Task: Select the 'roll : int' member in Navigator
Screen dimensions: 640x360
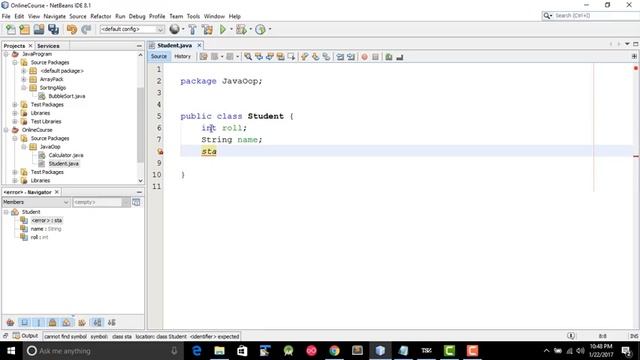Action: [x=39, y=237]
